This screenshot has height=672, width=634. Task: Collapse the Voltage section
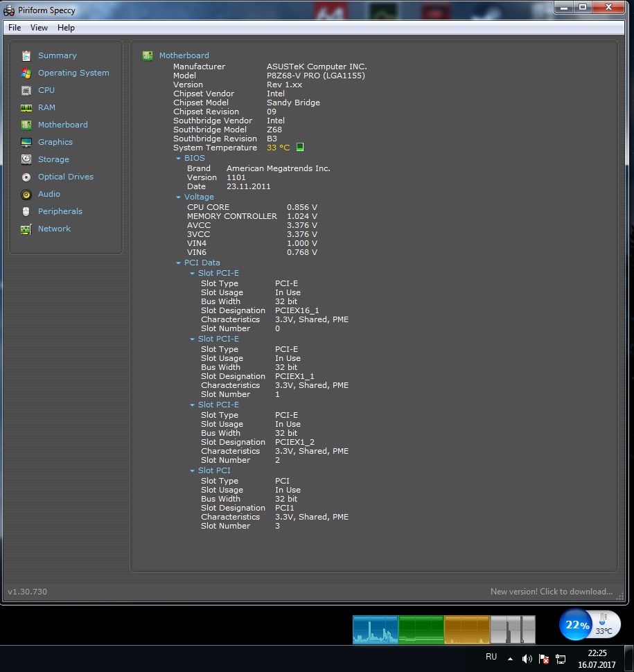coord(178,197)
